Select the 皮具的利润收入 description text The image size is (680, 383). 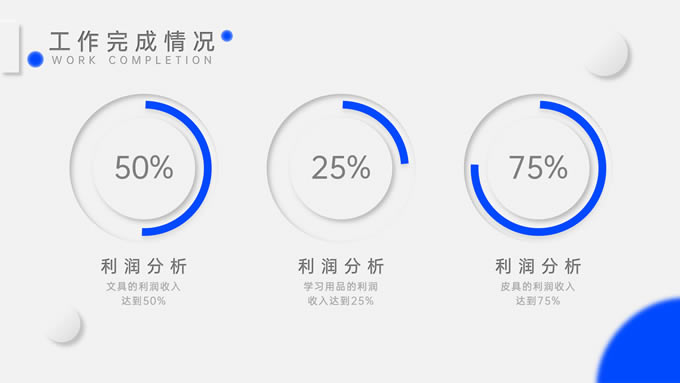[x=538, y=287]
